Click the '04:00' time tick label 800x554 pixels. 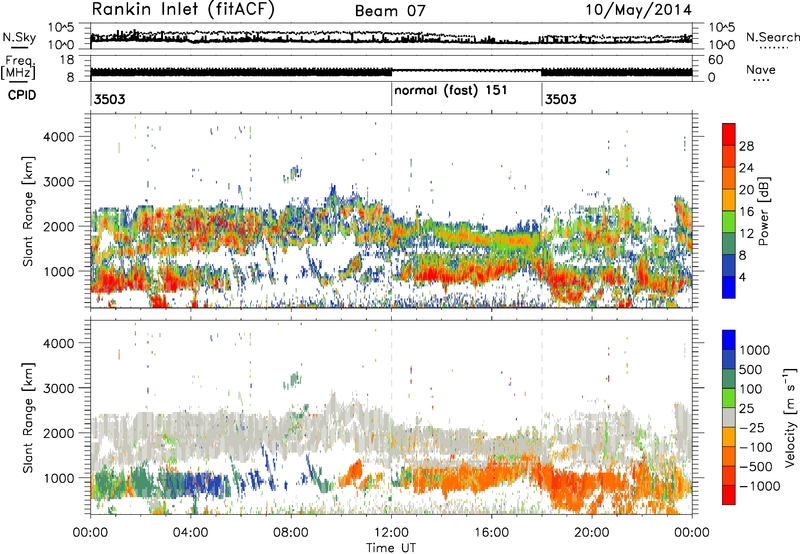[191, 533]
